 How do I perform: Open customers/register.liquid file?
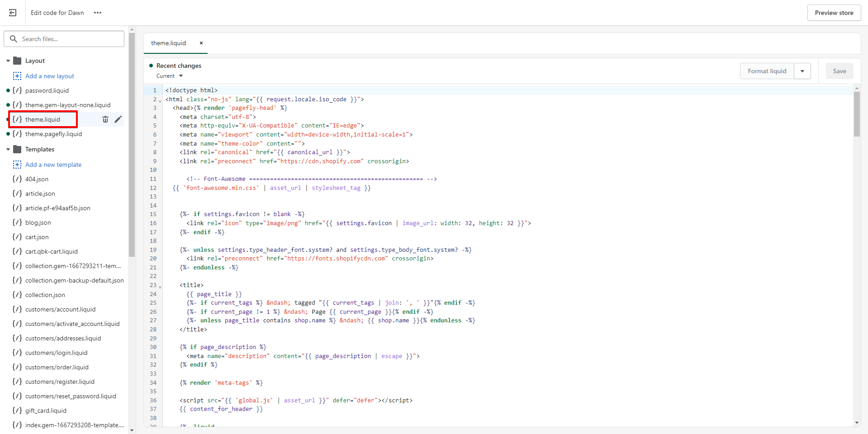(x=60, y=382)
